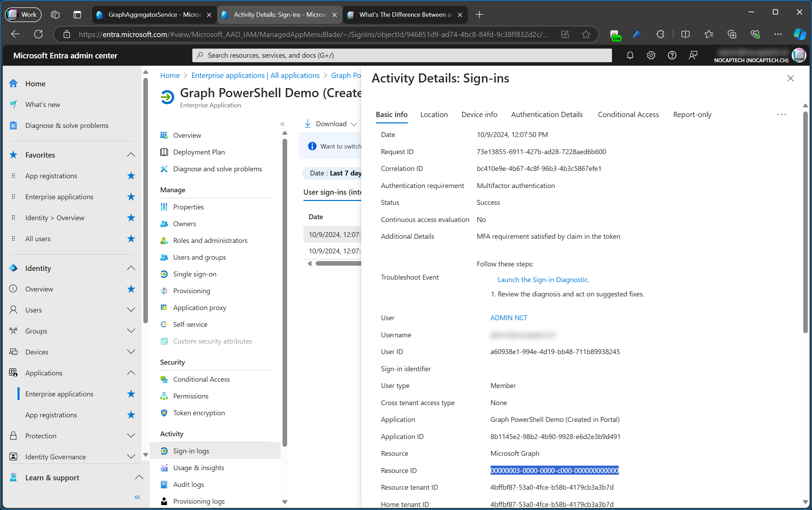Click ADMIN NCT user profile link
812x510 pixels.
coord(509,317)
